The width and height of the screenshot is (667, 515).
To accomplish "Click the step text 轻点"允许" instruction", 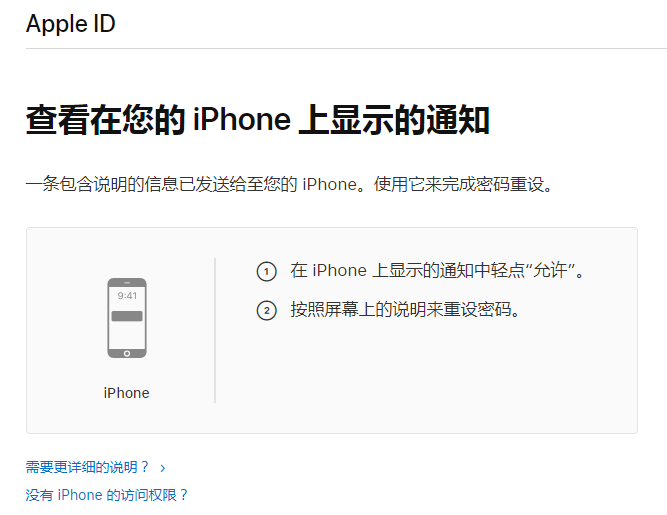I will point(438,270).
